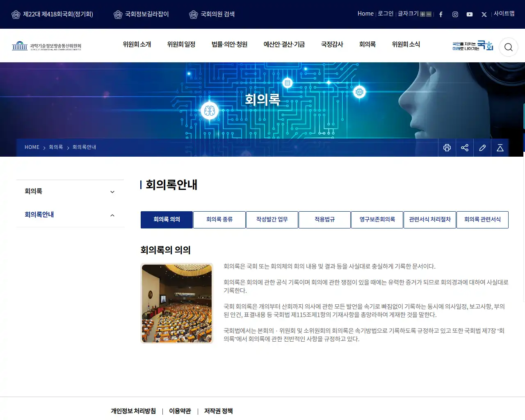Open the X (Twitter) icon link
This screenshot has height=420, width=525.
click(484, 14)
